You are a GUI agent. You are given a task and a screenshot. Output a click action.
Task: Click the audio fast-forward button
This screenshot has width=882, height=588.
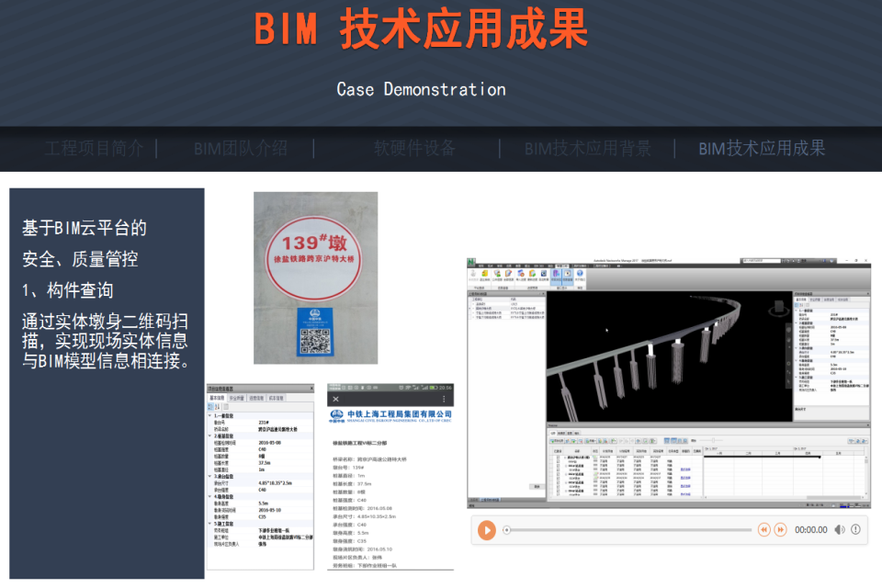pyautogui.click(x=780, y=530)
